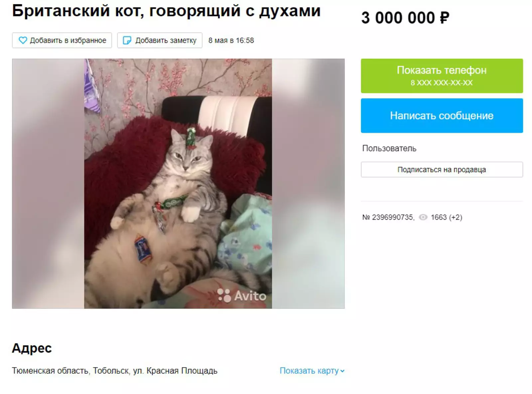Add a note with Добавить заметку
The image size is (532, 394).
pos(160,40)
